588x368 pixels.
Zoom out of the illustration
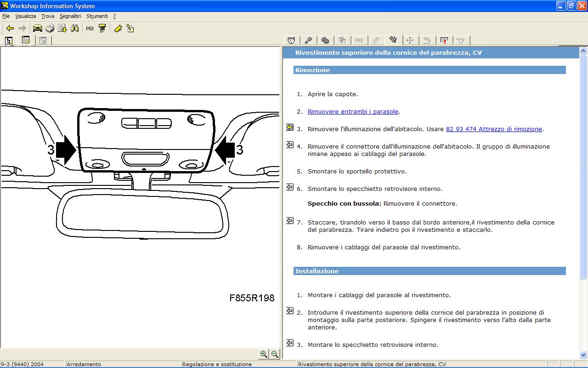tap(275, 354)
